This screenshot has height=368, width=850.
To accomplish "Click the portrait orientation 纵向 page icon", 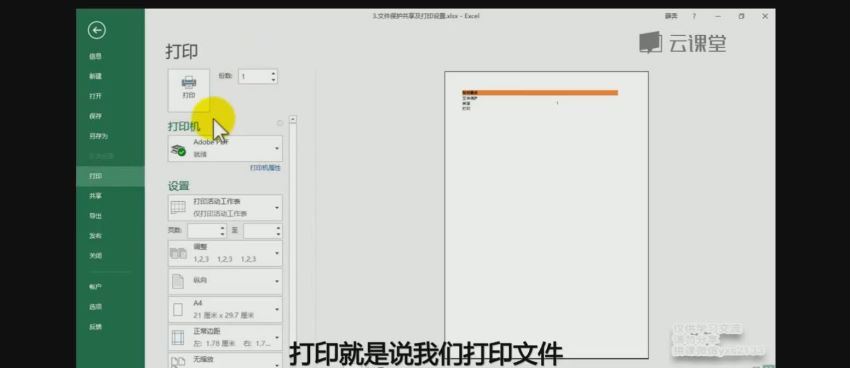I will (178, 281).
